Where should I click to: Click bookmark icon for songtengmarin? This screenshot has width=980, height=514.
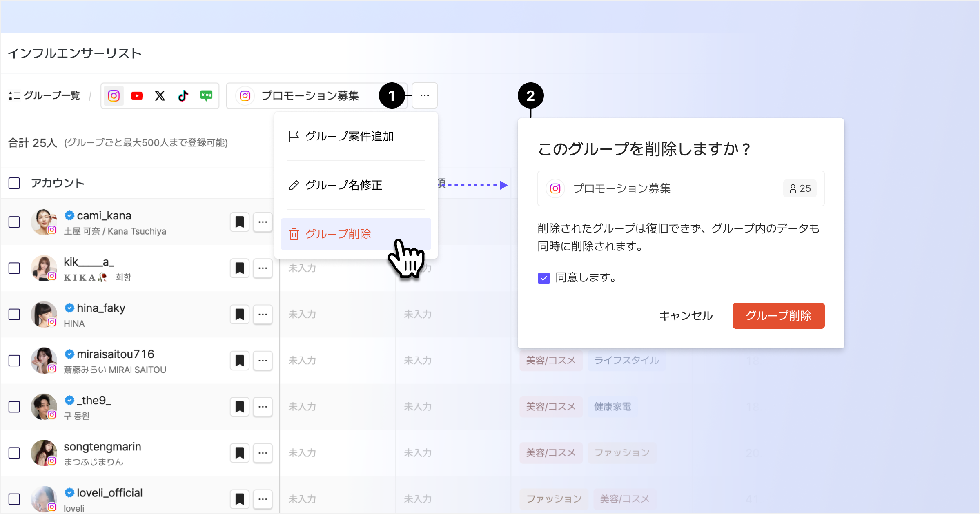tap(240, 453)
